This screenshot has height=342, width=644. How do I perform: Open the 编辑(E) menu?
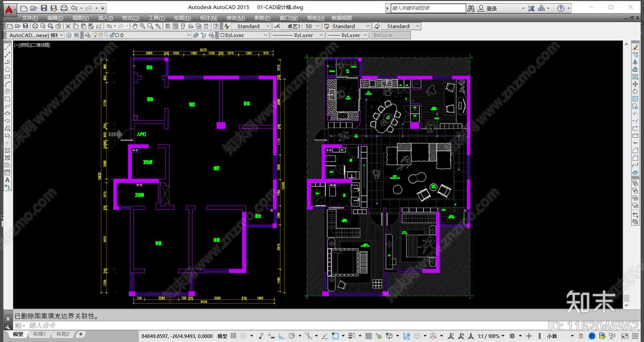55,18
